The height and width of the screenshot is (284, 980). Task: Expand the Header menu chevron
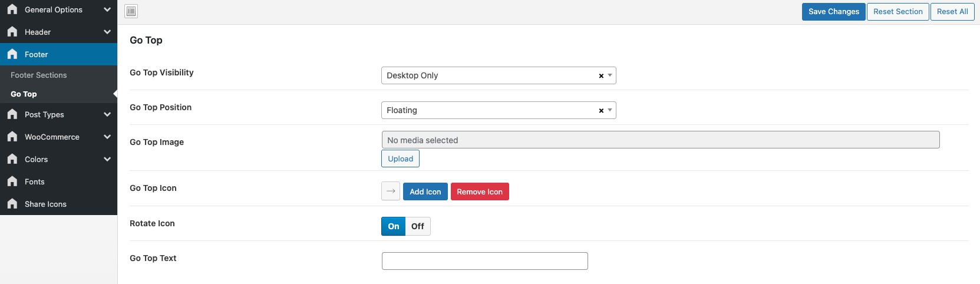tap(107, 32)
